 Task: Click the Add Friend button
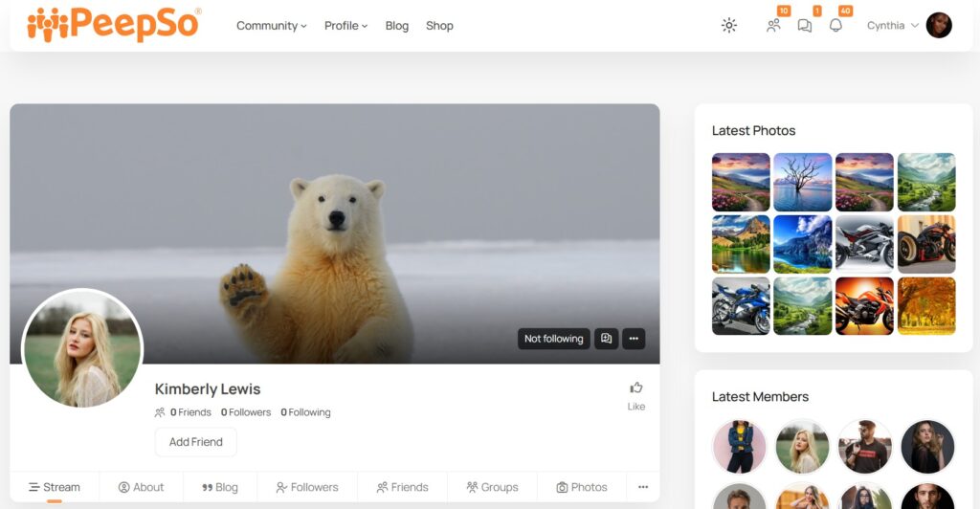point(195,442)
